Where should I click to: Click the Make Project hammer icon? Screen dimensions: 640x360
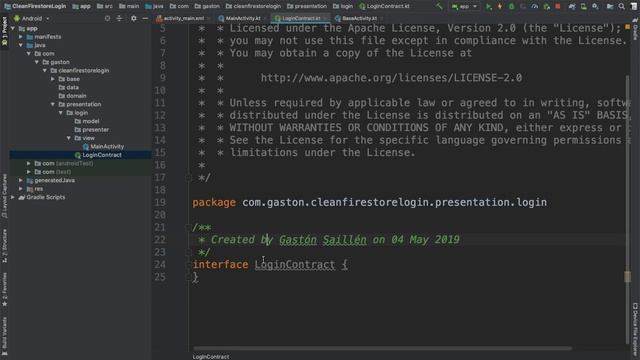439,6
